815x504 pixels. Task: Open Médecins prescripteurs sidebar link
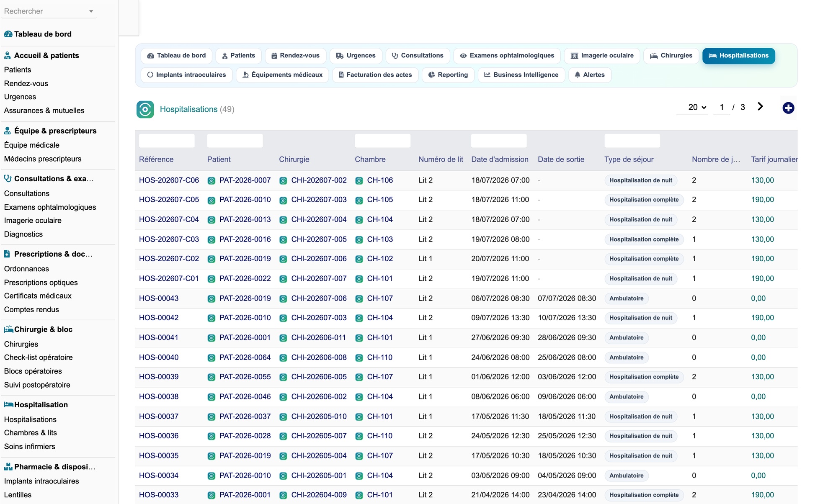coord(43,159)
